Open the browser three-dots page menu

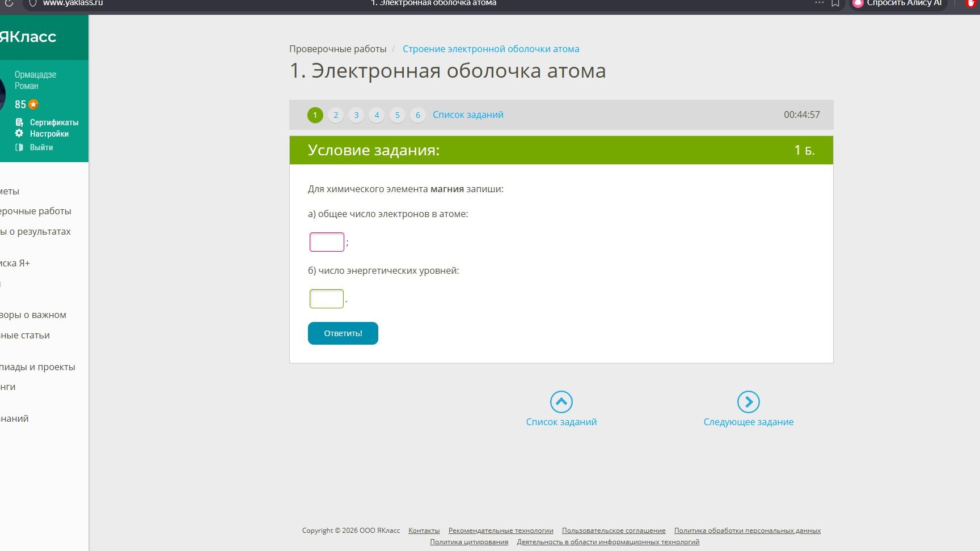click(x=819, y=3)
